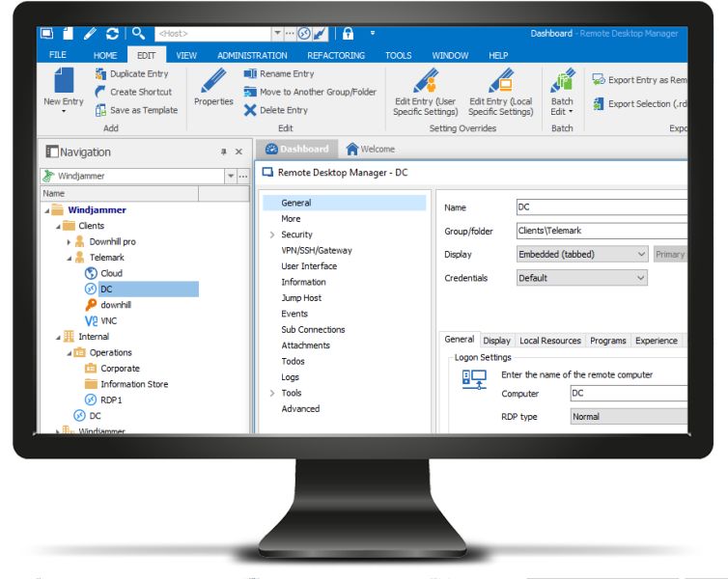Click the New Entry icon
Viewport: 728px width, 579px height.
click(64, 80)
